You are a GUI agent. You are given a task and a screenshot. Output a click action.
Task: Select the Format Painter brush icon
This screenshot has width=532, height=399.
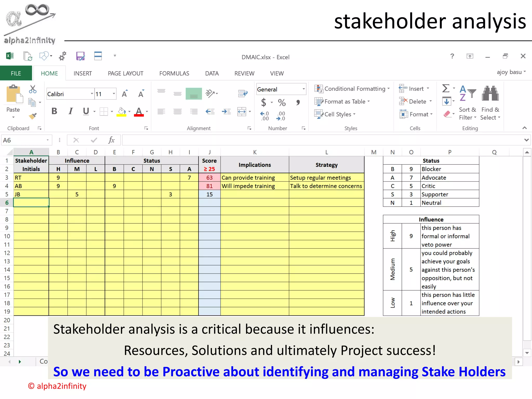coord(33,116)
